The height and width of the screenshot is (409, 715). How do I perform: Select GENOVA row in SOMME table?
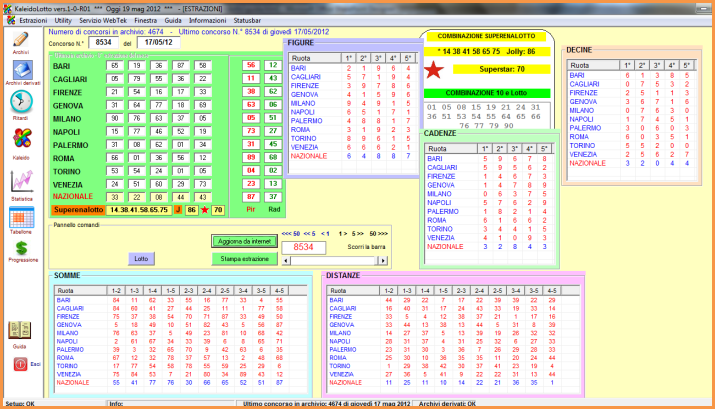181,325
